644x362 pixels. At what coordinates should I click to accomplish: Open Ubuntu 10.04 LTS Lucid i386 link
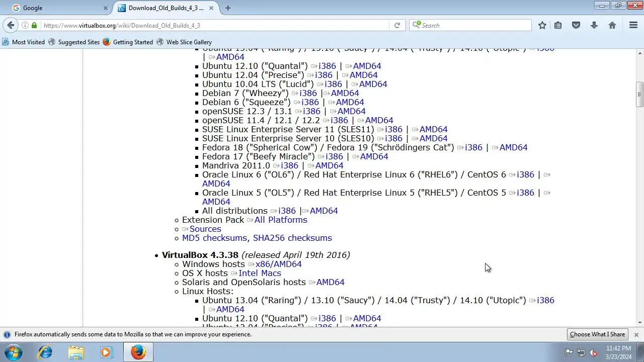(333, 84)
